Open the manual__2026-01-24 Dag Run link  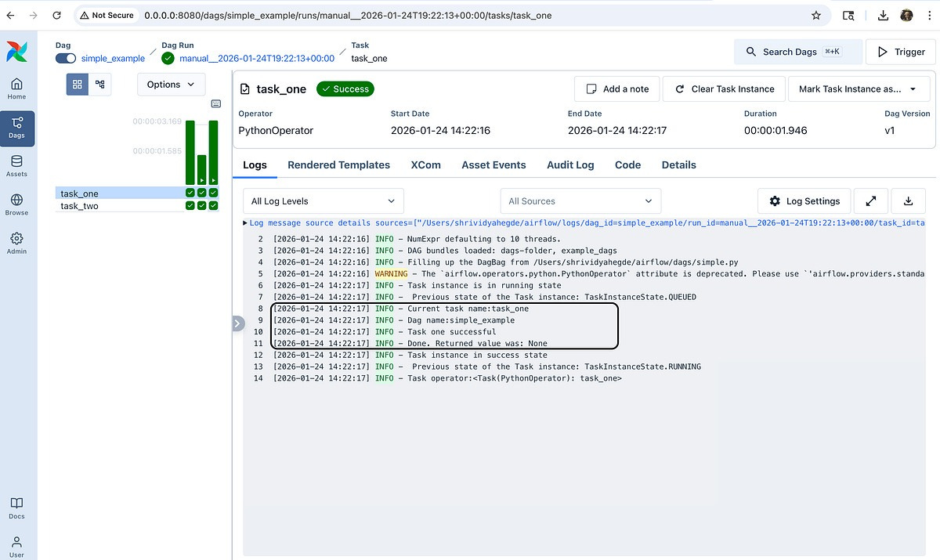(257, 59)
